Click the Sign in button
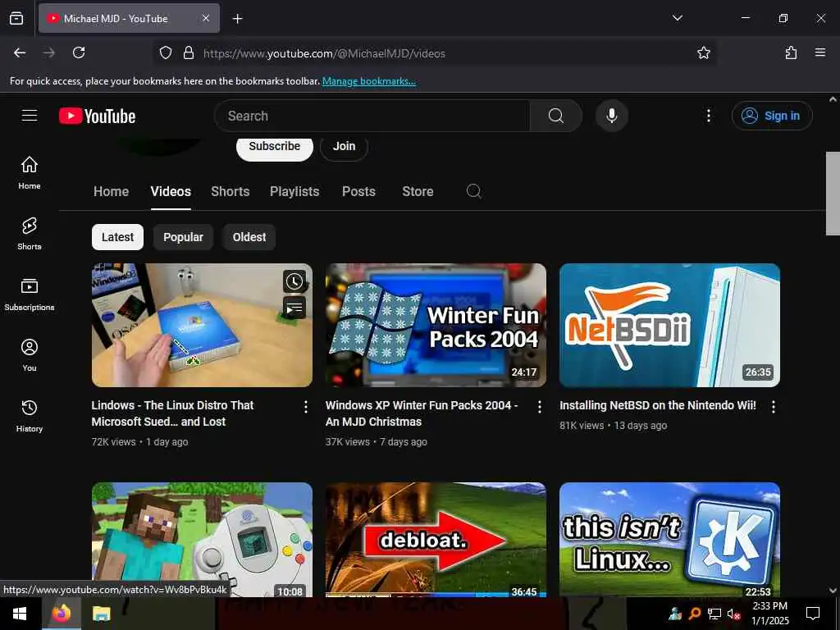The height and width of the screenshot is (630, 840). [772, 116]
